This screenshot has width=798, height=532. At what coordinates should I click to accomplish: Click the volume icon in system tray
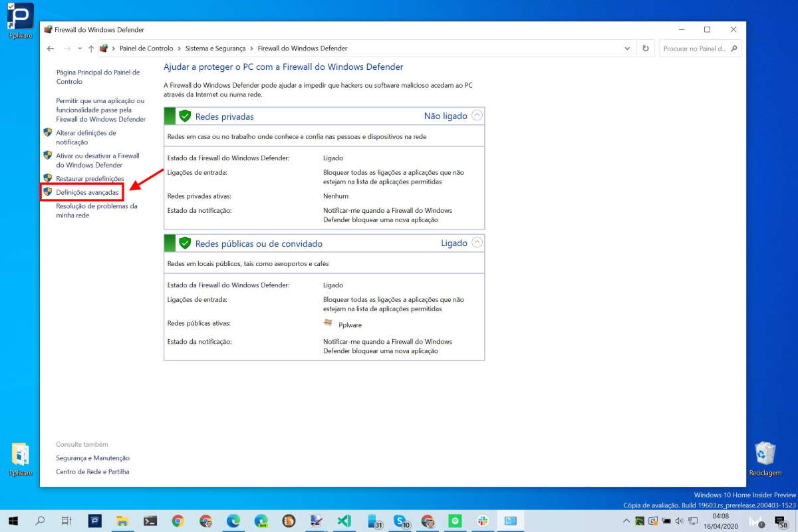pos(680,521)
